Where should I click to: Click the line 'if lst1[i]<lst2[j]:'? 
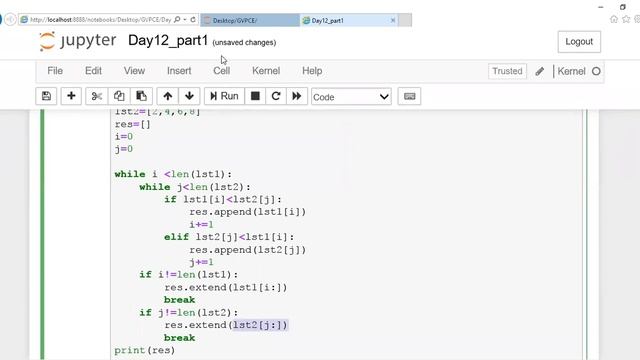coord(223,200)
